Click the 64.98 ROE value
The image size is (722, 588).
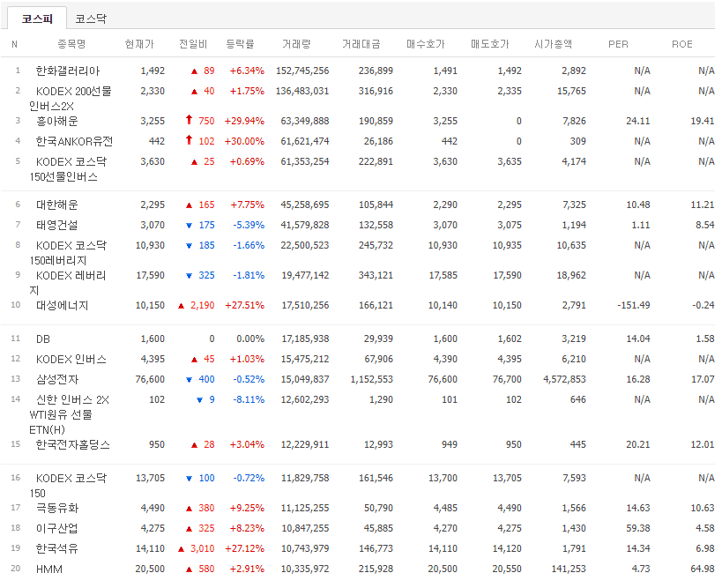pos(703,569)
